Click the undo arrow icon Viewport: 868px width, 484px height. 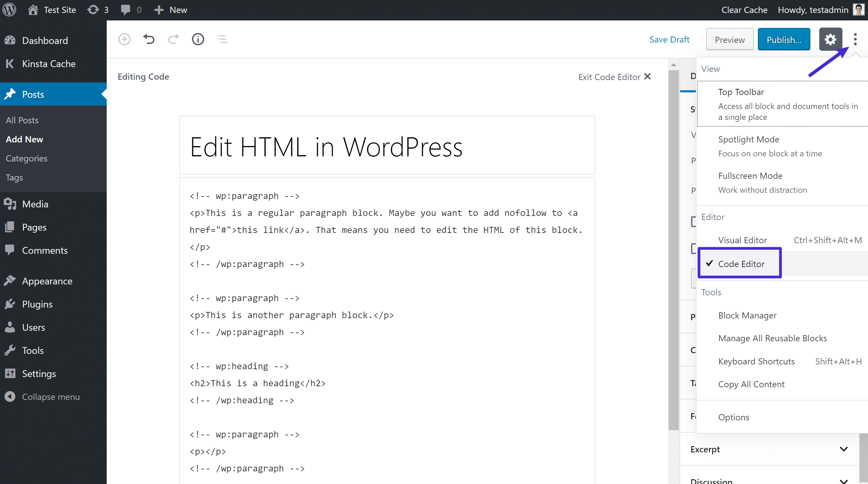pyautogui.click(x=149, y=39)
